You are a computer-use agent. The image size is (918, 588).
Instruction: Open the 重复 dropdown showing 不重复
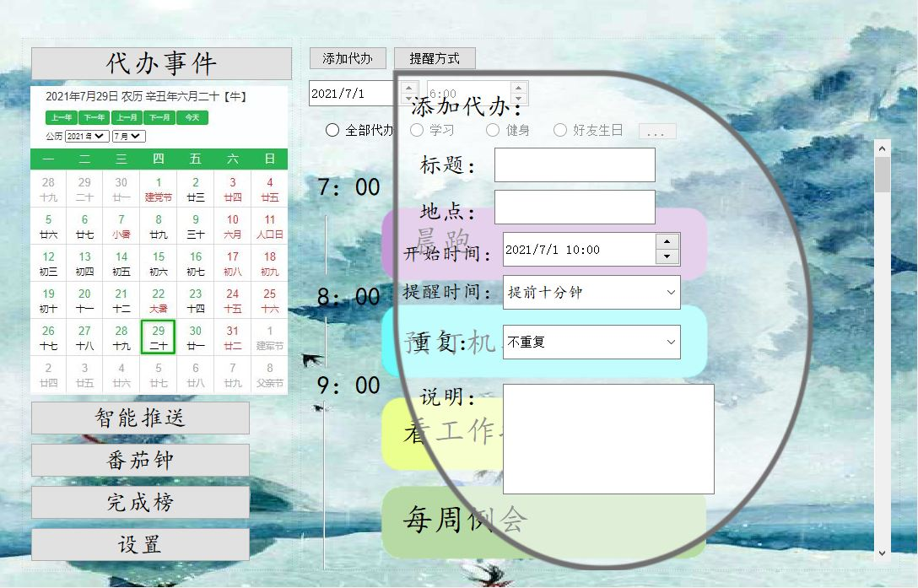(591, 342)
